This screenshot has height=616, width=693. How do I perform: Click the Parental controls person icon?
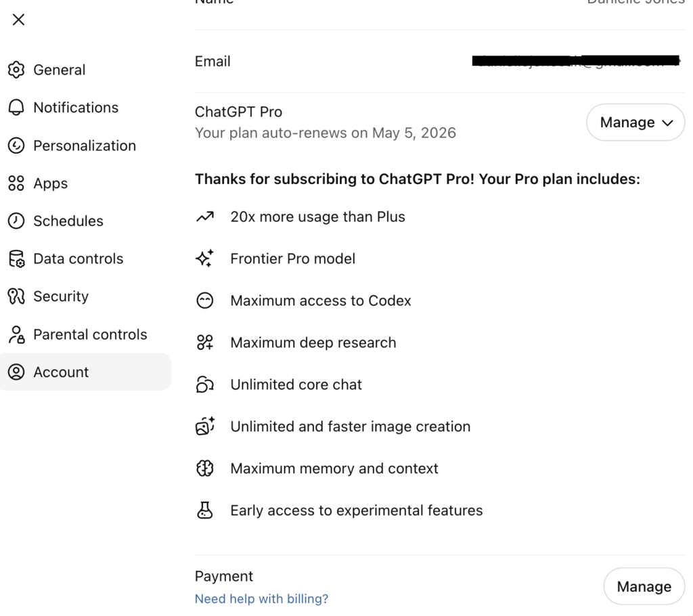click(16, 334)
